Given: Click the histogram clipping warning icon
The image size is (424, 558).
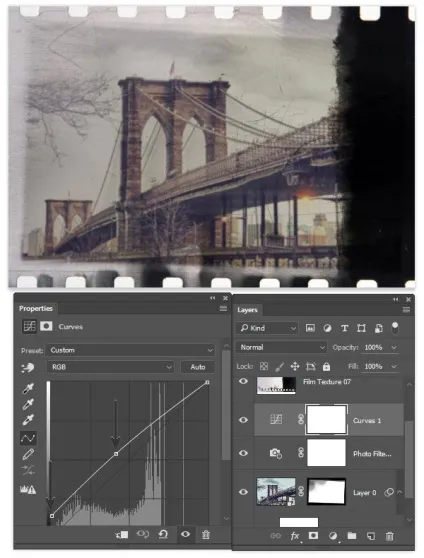Looking at the screenshot, I should click(28, 490).
